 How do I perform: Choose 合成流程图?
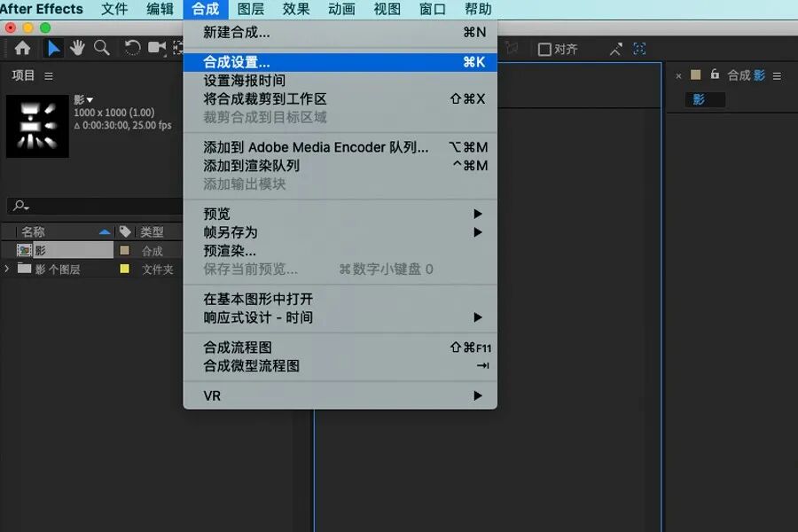[x=340, y=348]
